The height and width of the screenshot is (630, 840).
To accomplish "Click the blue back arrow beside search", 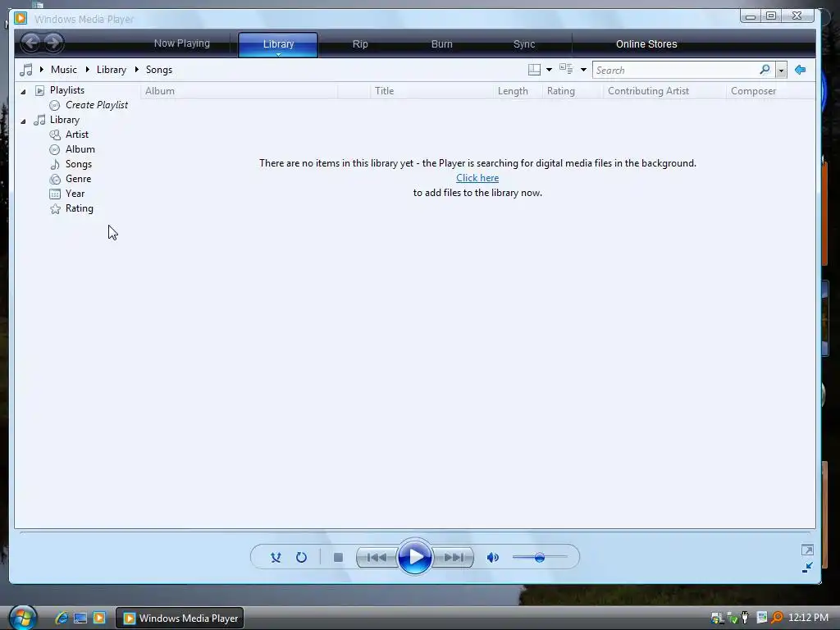I will [801, 70].
